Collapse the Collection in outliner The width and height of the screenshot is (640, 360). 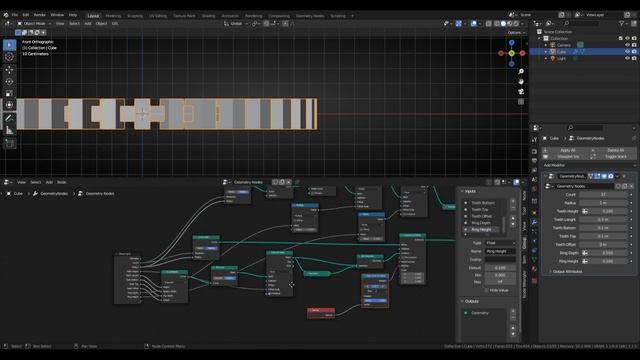[x=539, y=38]
